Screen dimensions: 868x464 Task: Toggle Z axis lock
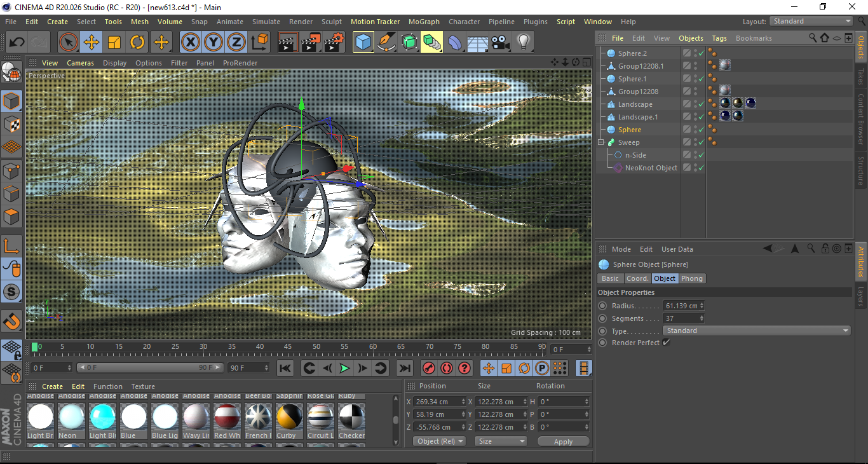pos(236,43)
